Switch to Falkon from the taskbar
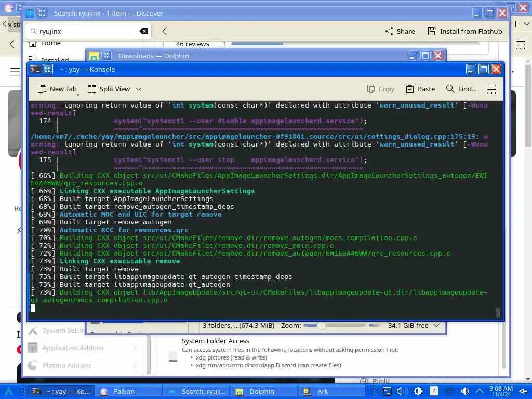Viewport: 532px width, 399px height. tap(128, 392)
